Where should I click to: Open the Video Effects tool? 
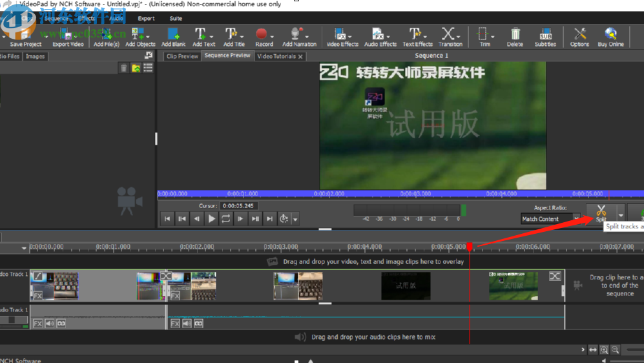[x=342, y=36]
